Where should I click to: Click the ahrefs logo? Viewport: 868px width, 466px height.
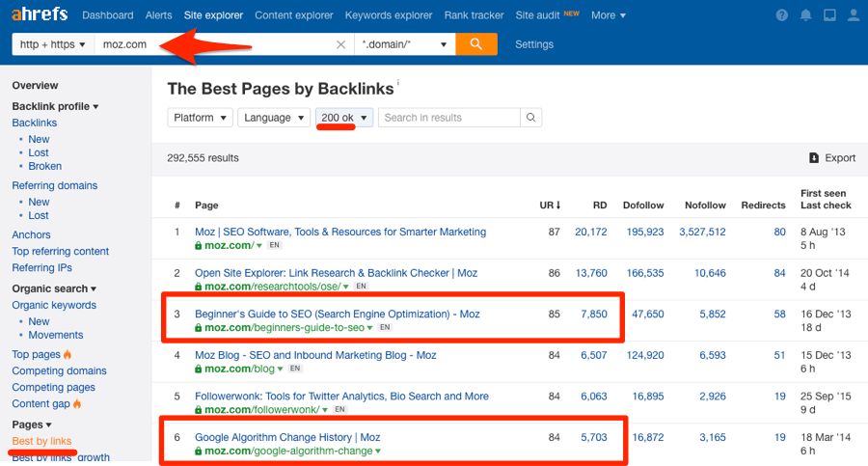40,14
